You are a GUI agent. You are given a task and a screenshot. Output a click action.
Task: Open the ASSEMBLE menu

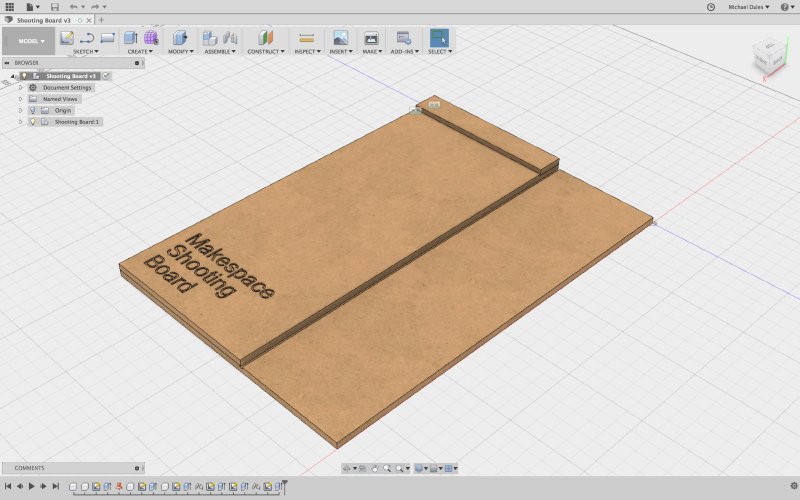click(220, 52)
